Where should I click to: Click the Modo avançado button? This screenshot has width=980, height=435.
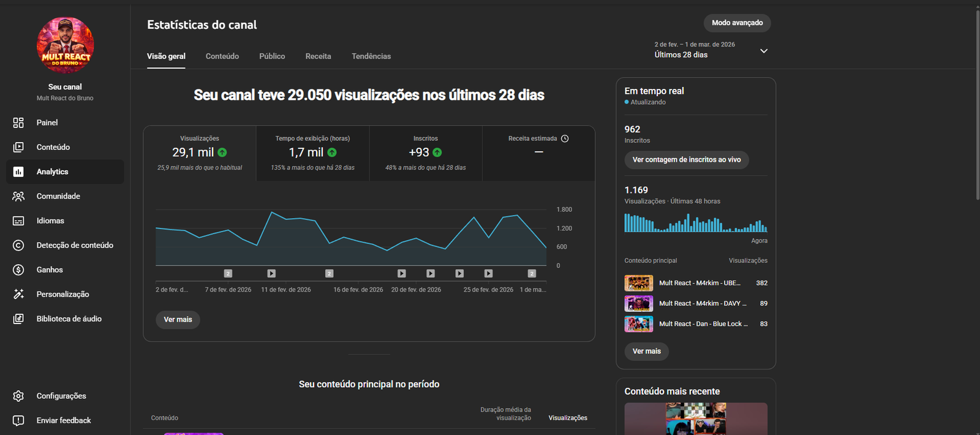pos(737,23)
